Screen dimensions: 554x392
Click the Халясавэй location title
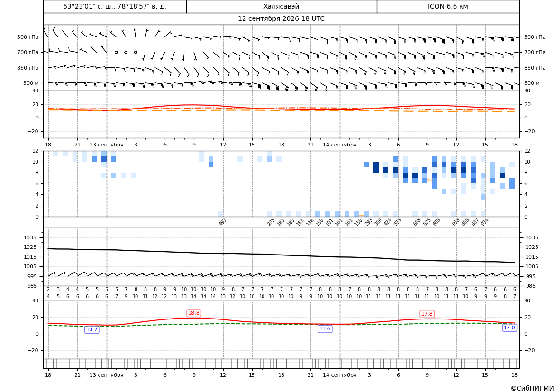pyautogui.click(x=281, y=6)
